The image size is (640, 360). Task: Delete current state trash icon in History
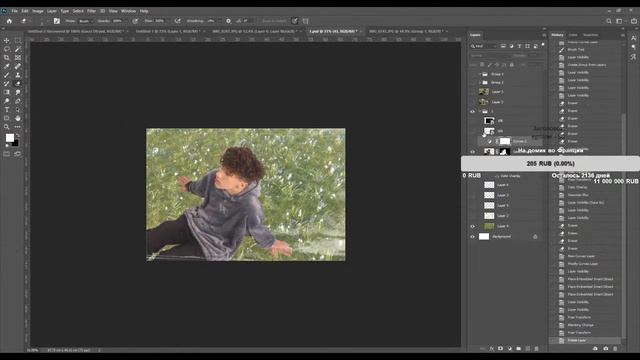(615, 349)
